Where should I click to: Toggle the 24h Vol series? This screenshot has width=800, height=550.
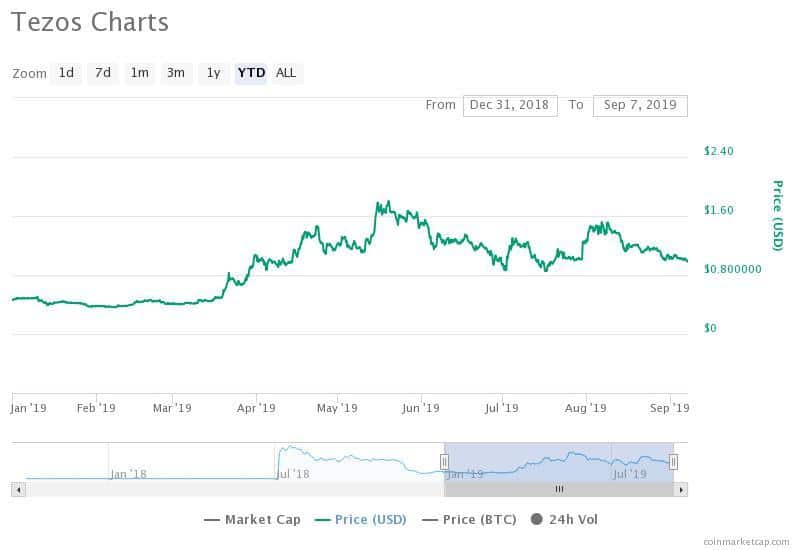tap(564, 519)
